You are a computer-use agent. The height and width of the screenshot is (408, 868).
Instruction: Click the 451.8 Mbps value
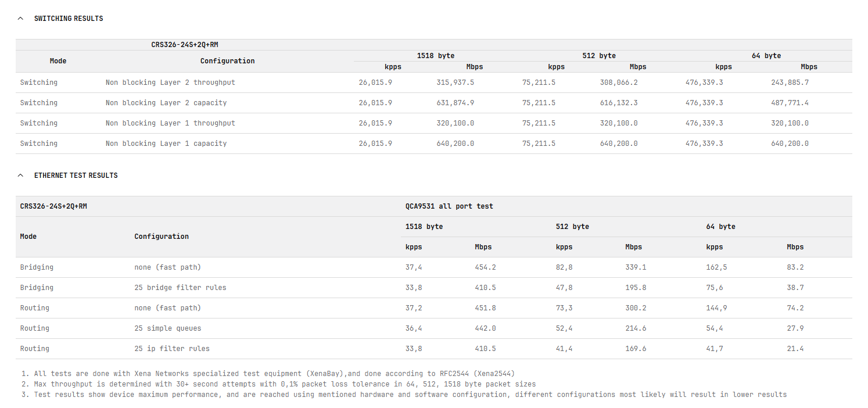tap(485, 308)
